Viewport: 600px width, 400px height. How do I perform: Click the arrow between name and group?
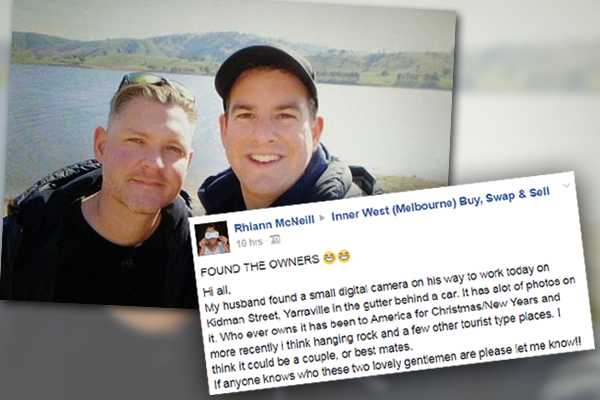click(322, 217)
